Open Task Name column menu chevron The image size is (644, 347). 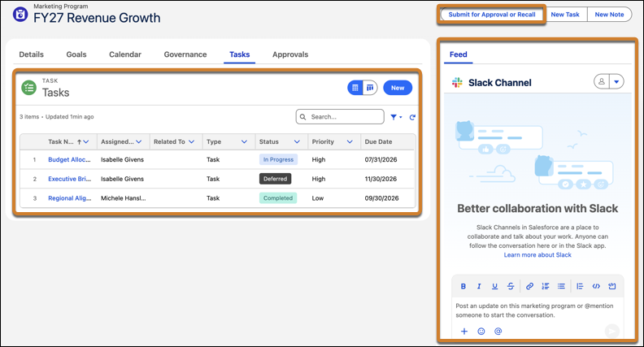point(86,141)
